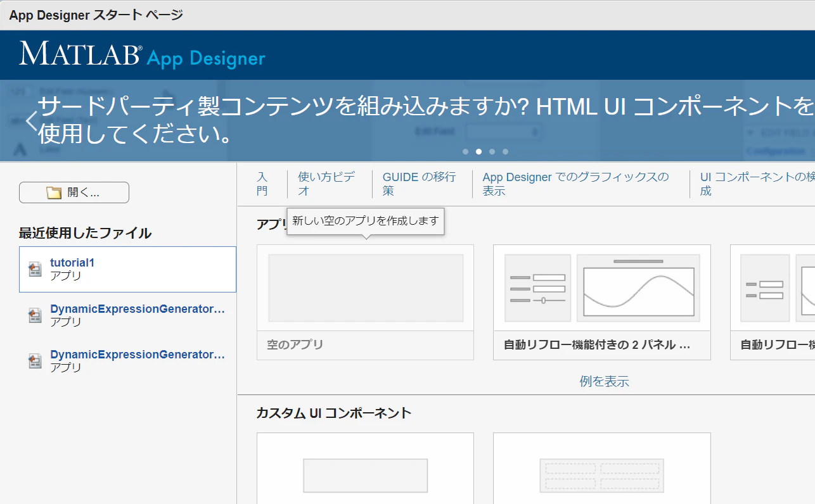Image resolution: width=815 pixels, height=504 pixels.
Task: Click the App Designer スタート ページ window title
Action: (x=96, y=15)
